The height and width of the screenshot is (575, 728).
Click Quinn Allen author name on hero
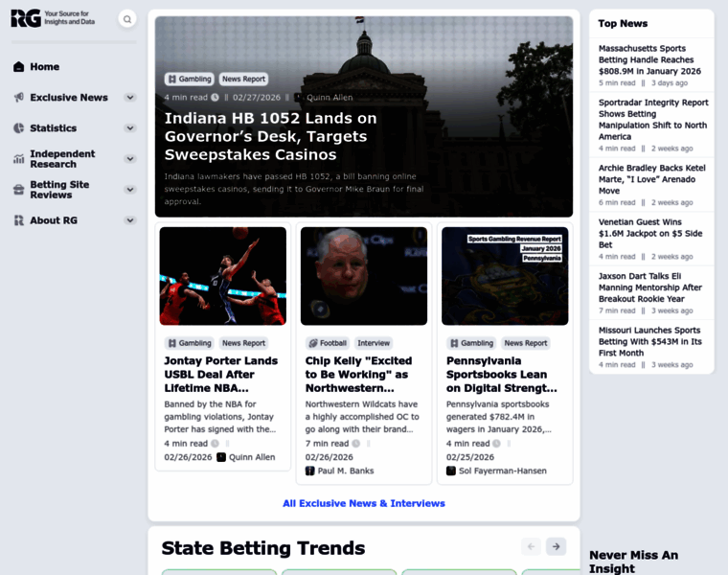tap(330, 97)
